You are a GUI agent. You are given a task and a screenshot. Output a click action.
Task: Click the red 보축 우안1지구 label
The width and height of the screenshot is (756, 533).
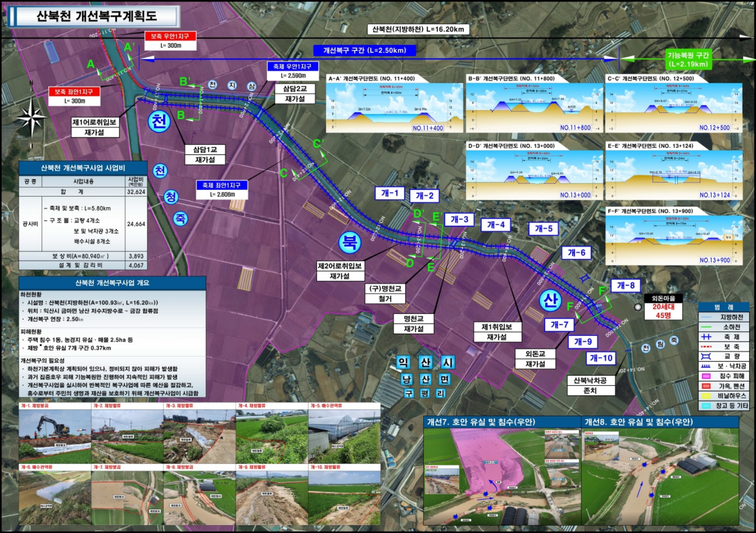coord(170,36)
